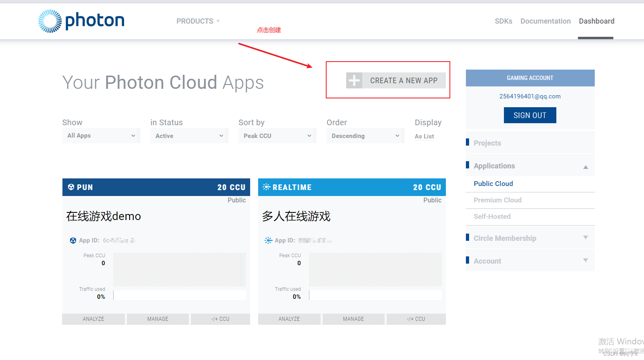This screenshot has width=644, height=360.
Task: Click the GAMING ACCOUNT header
Action: pyautogui.click(x=530, y=78)
